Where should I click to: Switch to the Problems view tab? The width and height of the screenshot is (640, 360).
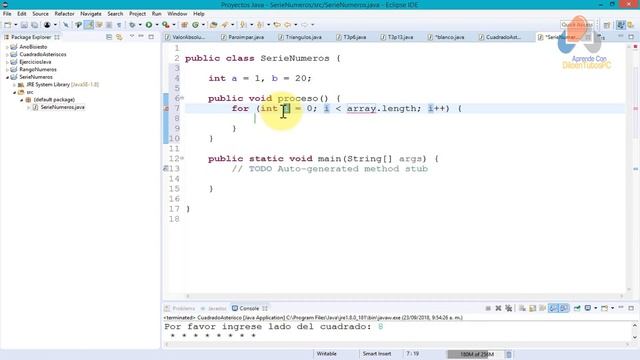(x=180, y=308)
